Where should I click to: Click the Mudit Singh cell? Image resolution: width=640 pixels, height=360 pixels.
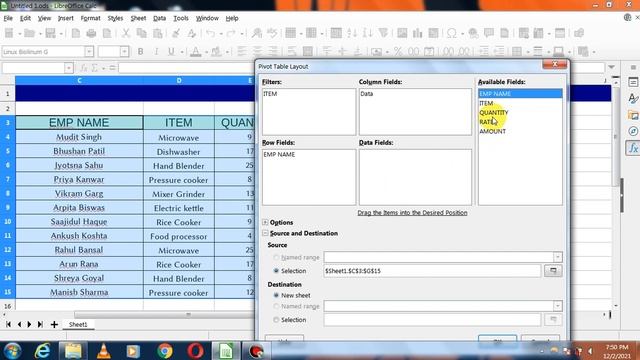[79, 137]
